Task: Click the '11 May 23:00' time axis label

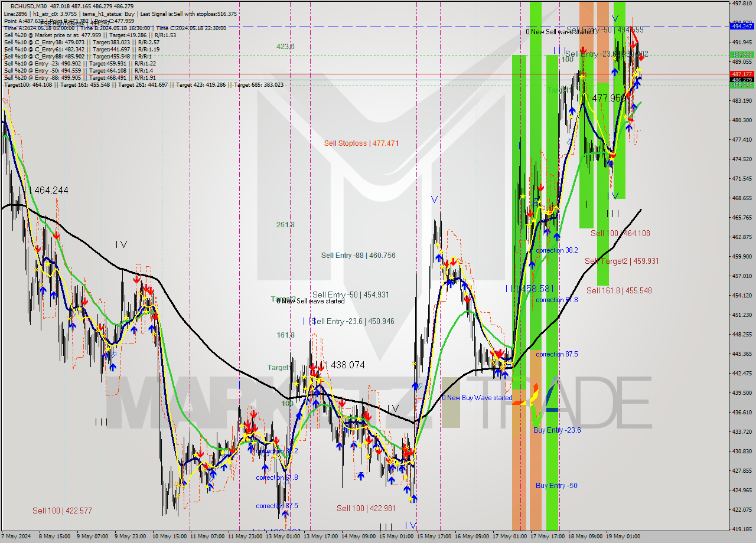Action: (x=245, y=537)
